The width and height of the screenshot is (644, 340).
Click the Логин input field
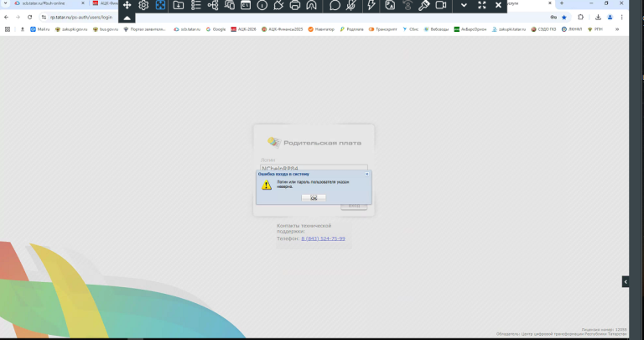click(314, 168)
